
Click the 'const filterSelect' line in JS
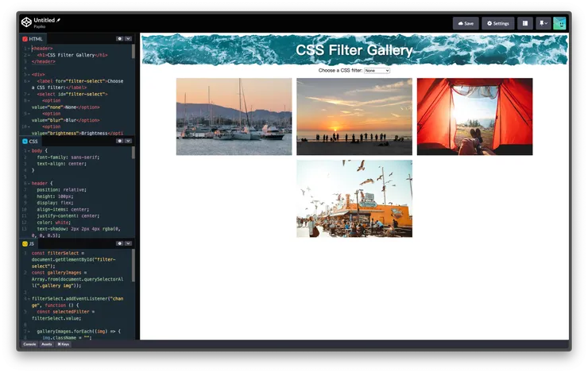(73, 260)
